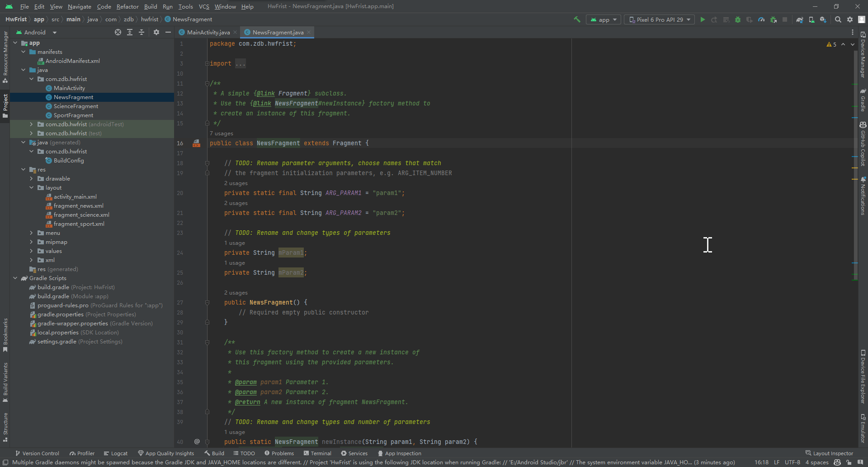This screenshot has height=467, width=868.
Task: Switch to MainActivity.java tab
Action: click(x=208, y=32)
